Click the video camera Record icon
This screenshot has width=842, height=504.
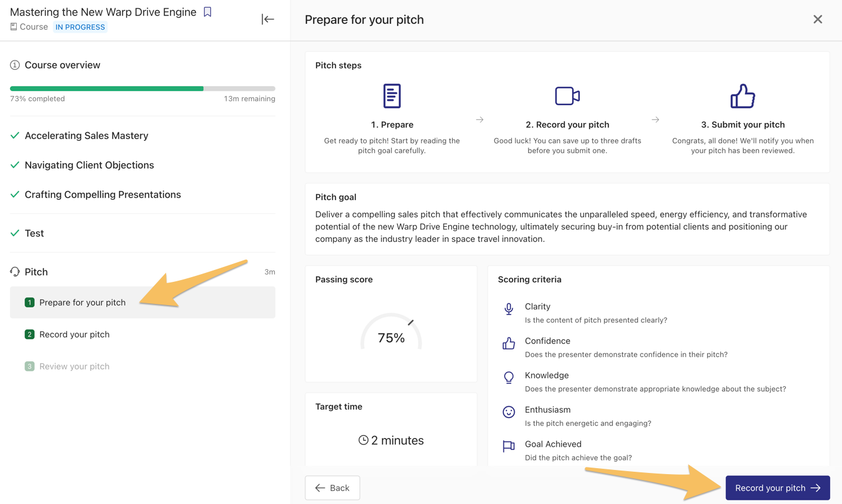pos(567,96)
